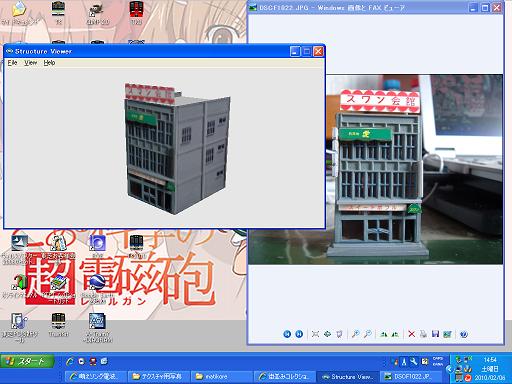Click the best fit icon in viewer

click(x=315, y=334)
